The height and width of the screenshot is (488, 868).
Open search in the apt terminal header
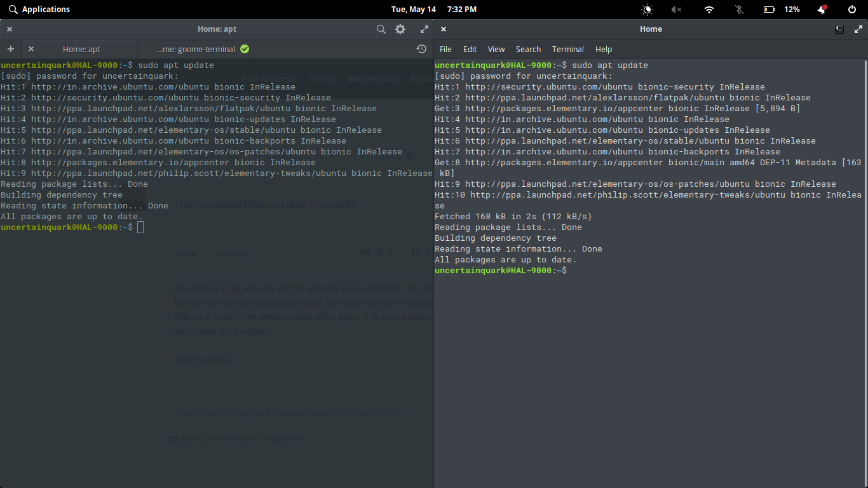381,29
